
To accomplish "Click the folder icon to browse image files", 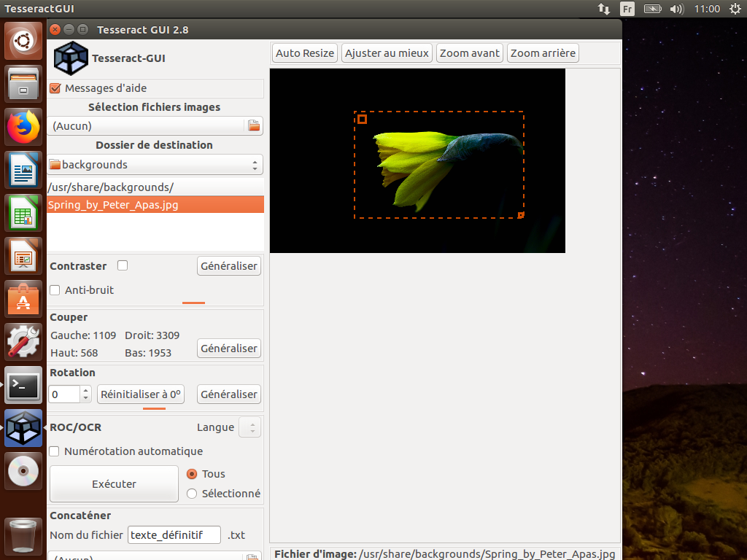I will point(254,126).
